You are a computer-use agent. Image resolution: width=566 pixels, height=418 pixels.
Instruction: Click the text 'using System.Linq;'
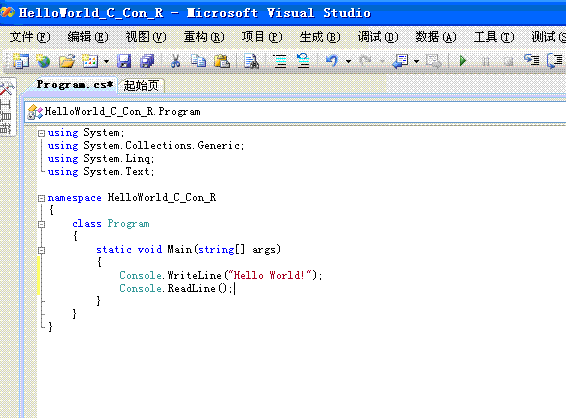(101, 159)
